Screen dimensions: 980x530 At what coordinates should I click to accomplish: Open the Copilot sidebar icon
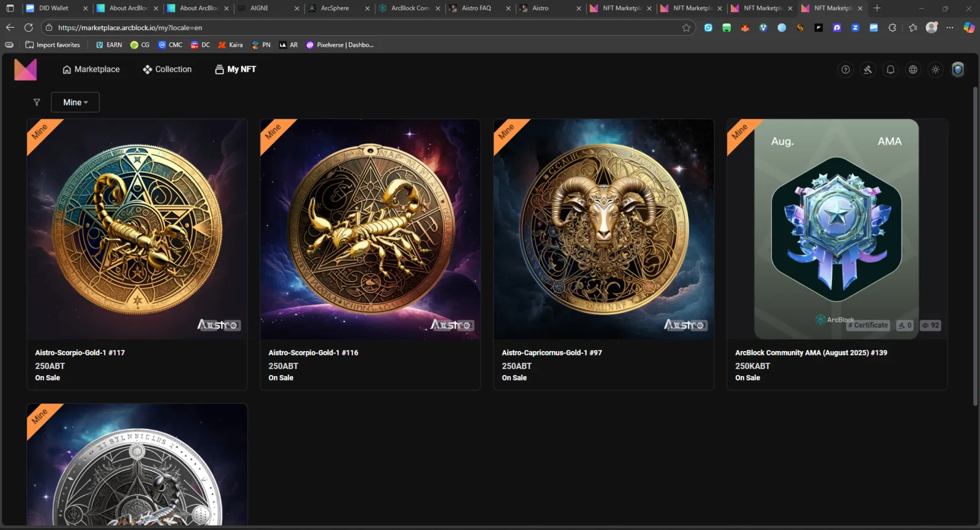[969, 28]
